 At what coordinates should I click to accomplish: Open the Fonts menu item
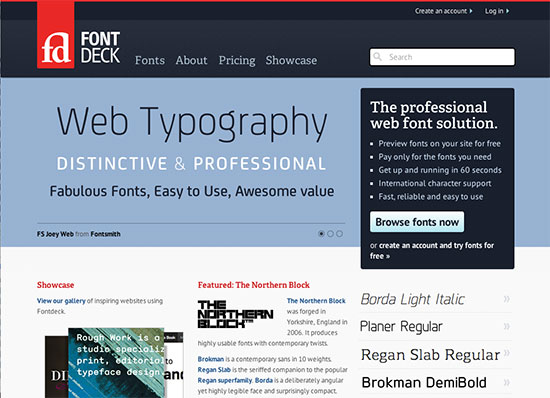click(150, 60)
